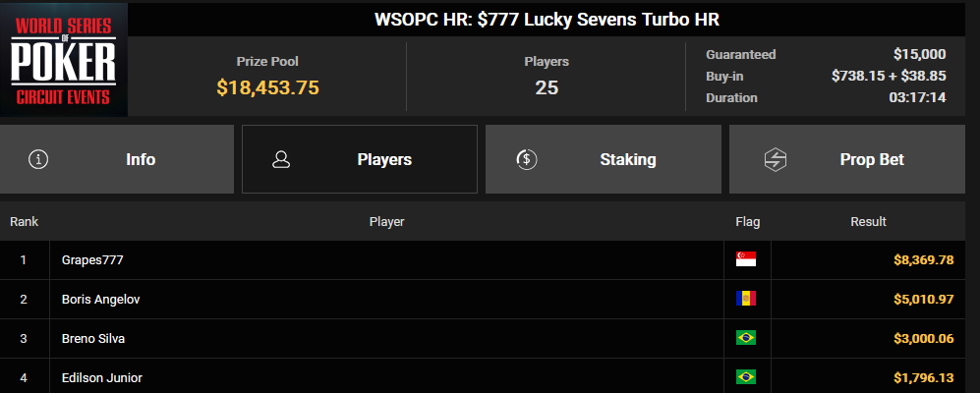Click Breno Silva's Brazil flag
This screenshot has height=393, width=980.
[x=746, y=338]
